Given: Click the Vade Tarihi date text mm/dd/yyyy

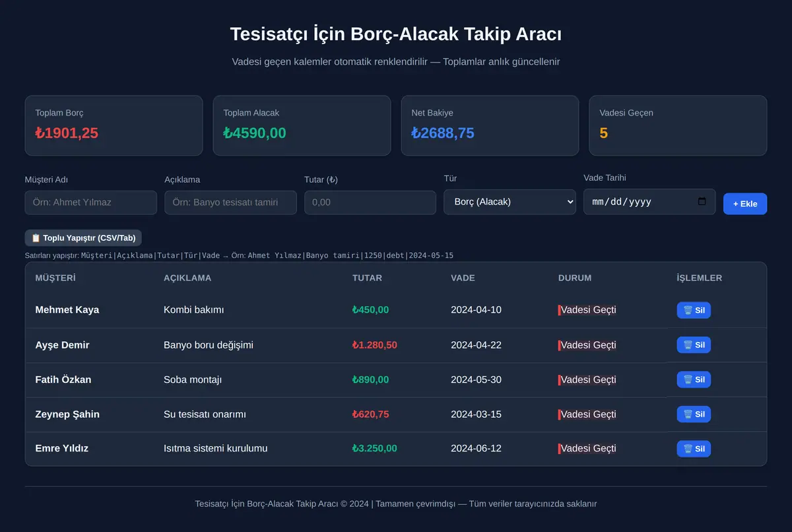Looking at the screenshot, I should (x=622, y=202).
